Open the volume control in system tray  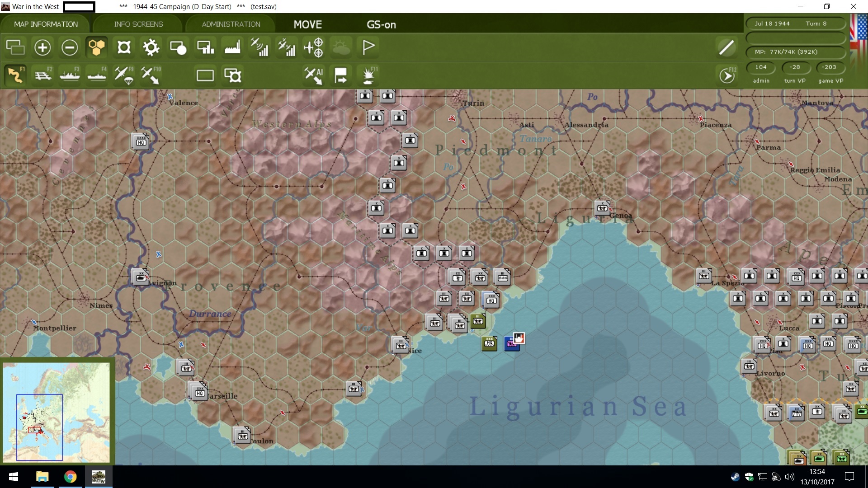point(790,477)
